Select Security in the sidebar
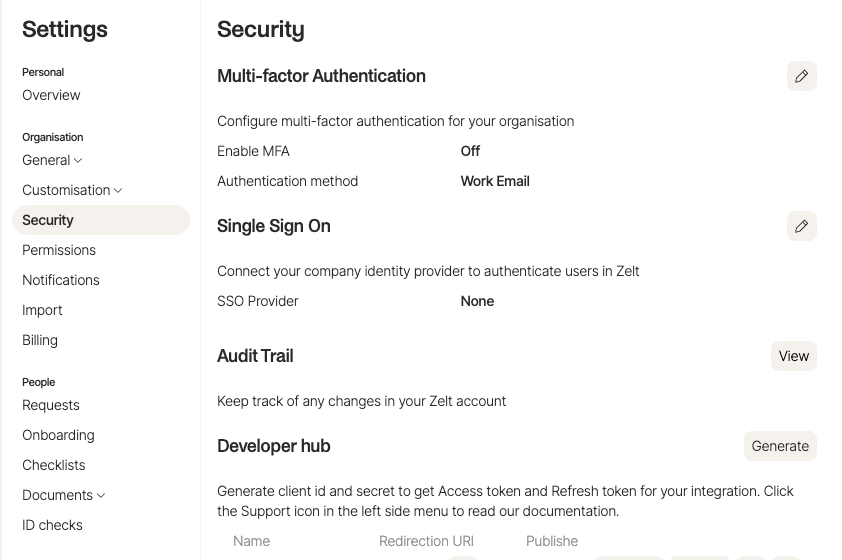The image size is (842, 560). tap(48, 220)
